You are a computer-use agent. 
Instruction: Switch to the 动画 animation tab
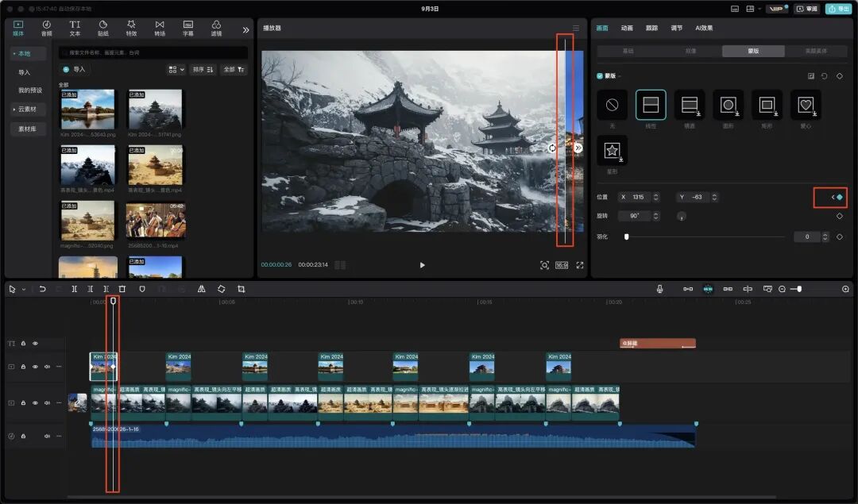627,28
